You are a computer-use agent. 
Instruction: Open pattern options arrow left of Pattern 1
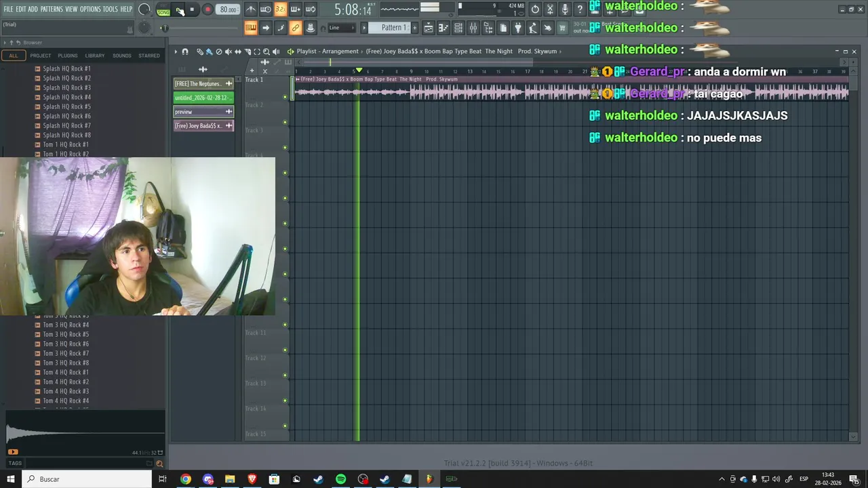(363, 28)
